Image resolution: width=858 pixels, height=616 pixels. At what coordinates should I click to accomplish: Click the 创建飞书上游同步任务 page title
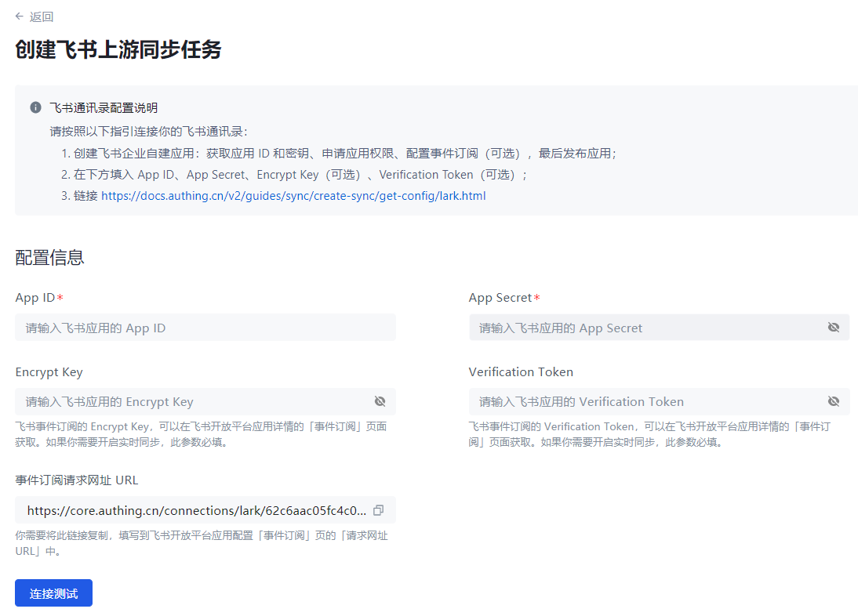coord(118,50)
